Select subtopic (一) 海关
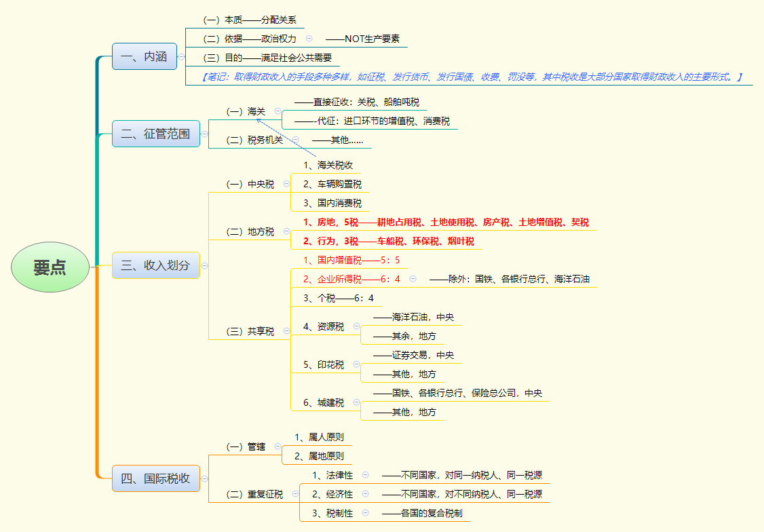764x532 pixels. point(246,111)
